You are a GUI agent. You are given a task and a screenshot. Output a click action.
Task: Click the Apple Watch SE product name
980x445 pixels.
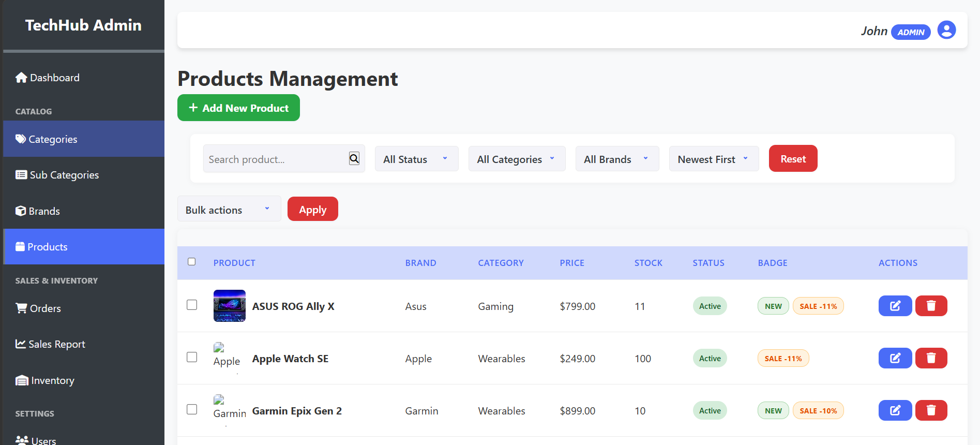[290, 359]
